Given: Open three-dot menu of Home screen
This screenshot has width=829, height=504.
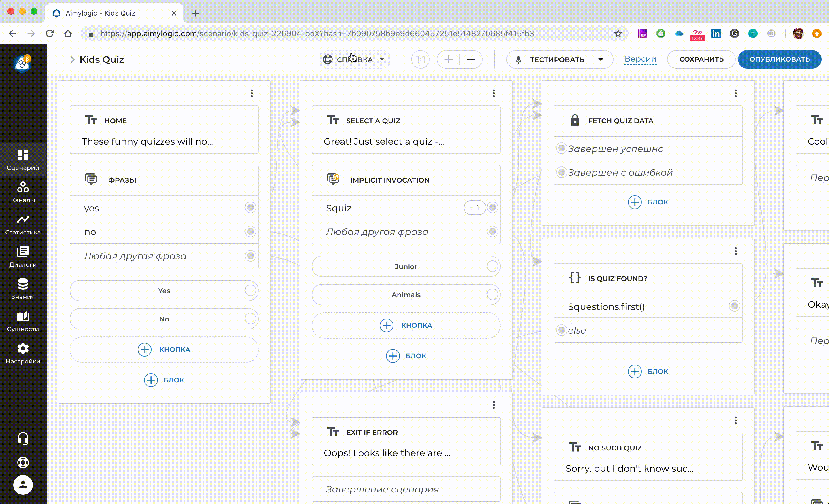Looking at the screenshot, I should (252, 93).
